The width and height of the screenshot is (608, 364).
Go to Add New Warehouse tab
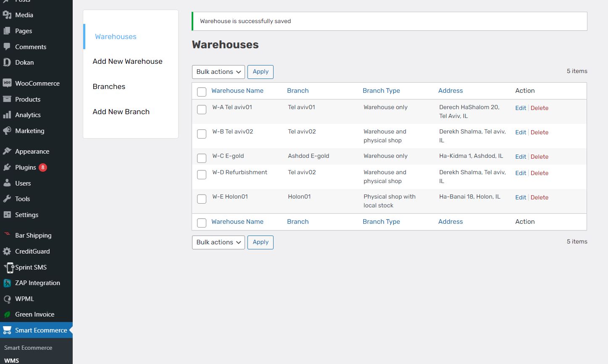tap(127, 61)
